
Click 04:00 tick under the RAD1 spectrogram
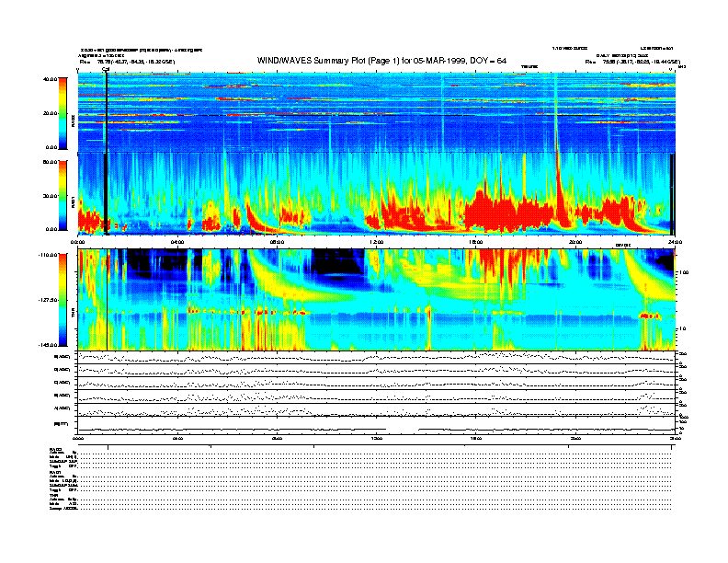177,242
